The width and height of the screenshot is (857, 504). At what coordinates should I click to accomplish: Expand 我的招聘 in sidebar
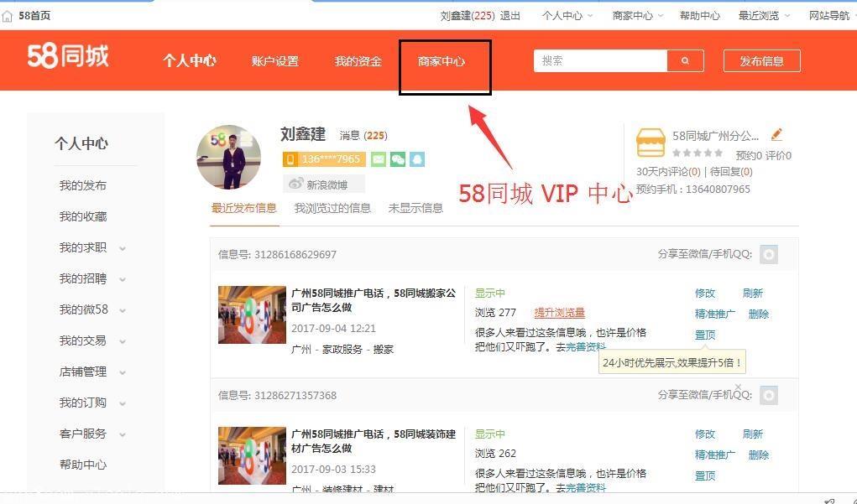(x=123, y=279)
